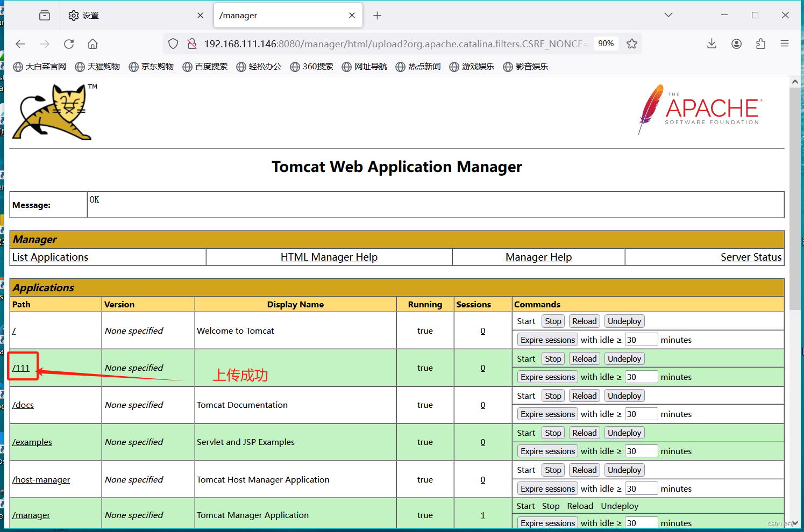Go forward using the arrow button
The image size is (804, 532).
[45, 44]
